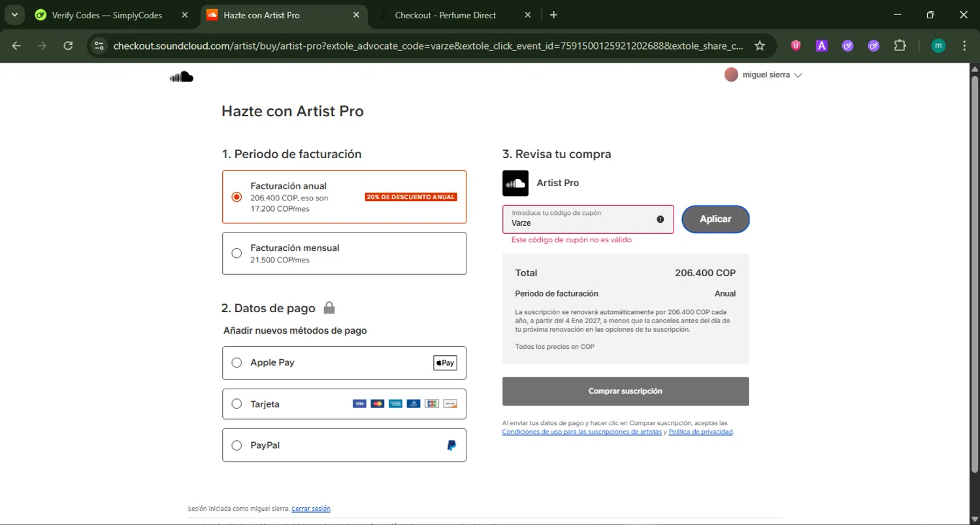Open the red shield extension icon
This screenshot has height=525, width=980.
coord(796,46)
